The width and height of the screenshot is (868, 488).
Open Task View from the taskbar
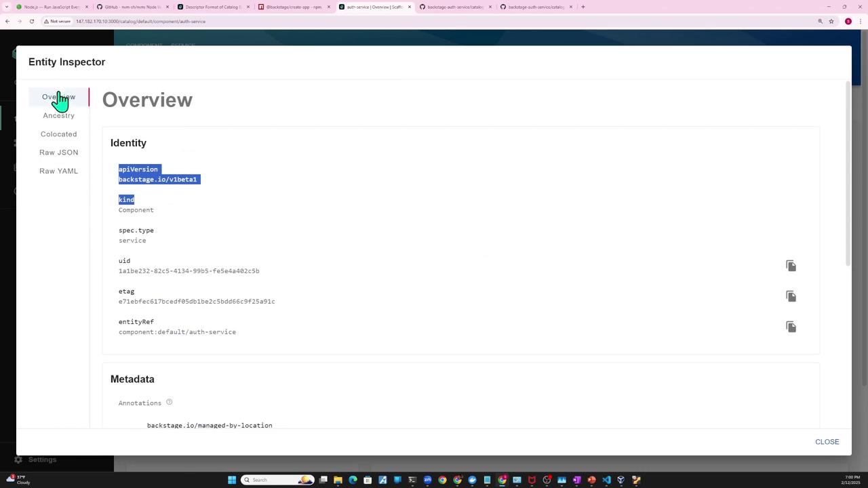point(323,480)
